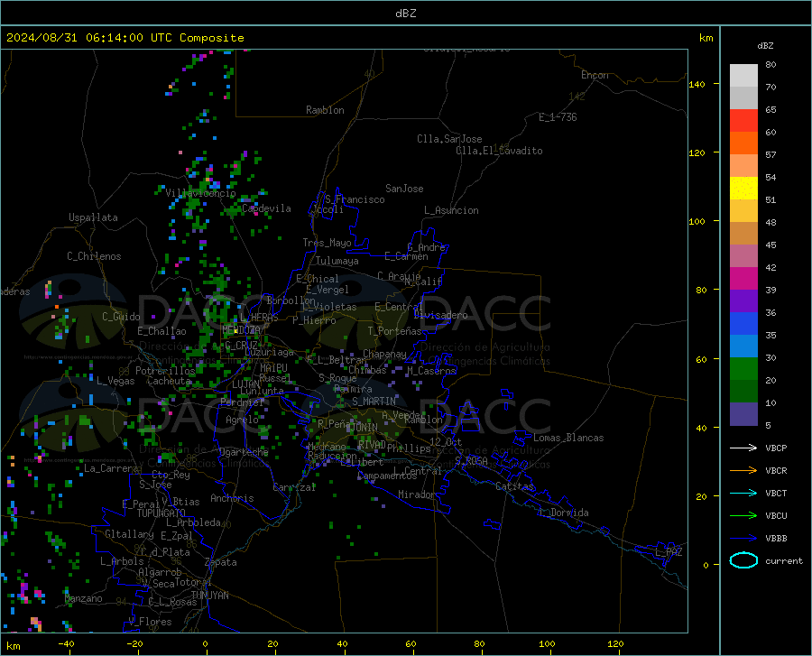This screenshot has width=812, height=656.
Task: Select the purple 36 dBZ color swatch
Action: [x=743, y=301]
